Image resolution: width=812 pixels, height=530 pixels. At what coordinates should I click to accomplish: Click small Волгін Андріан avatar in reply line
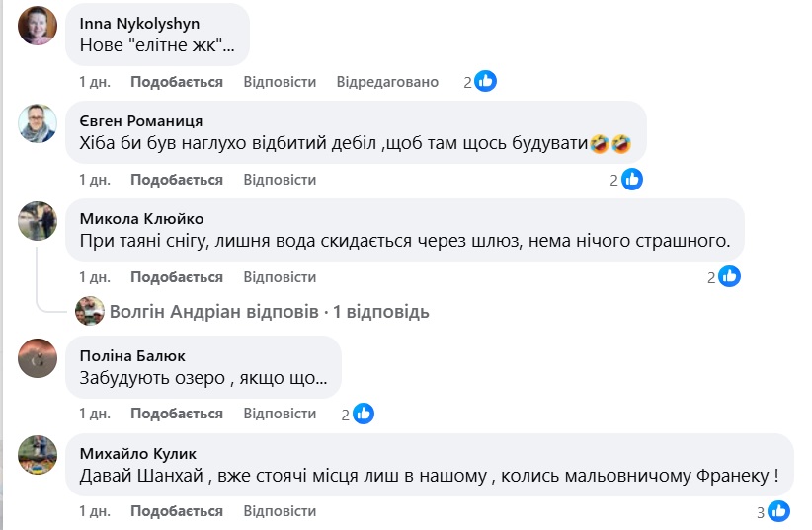click(x=91, y=311)
